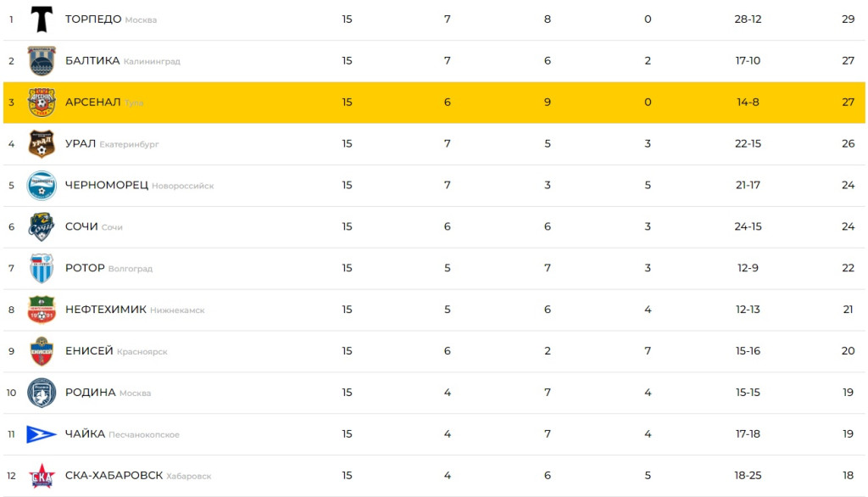The height and width of the screenshot is (497, 868).
Task: Click the Neftekhimik Nizhnekamsk club emblem
Action: click(x=42, y=310)
